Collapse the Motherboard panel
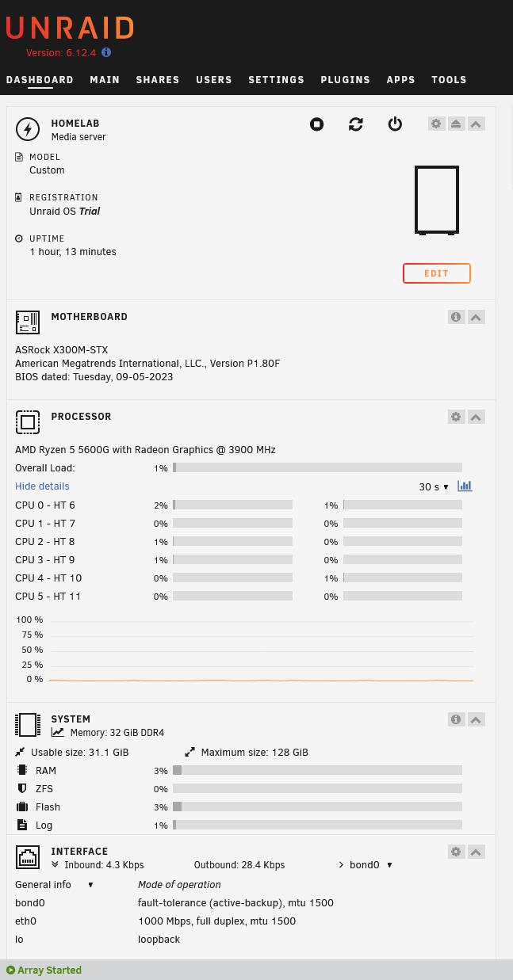This screenshot has height=980, width=513. 476,317
